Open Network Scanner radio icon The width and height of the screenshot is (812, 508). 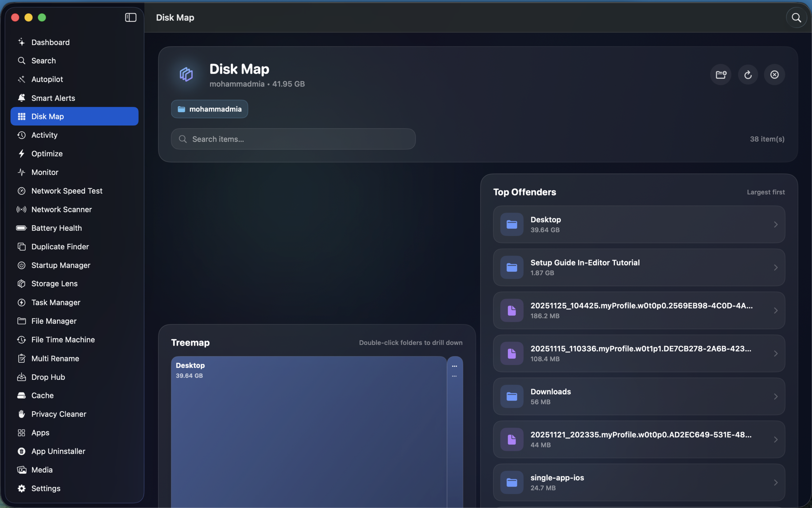click(x=22, y=209)
